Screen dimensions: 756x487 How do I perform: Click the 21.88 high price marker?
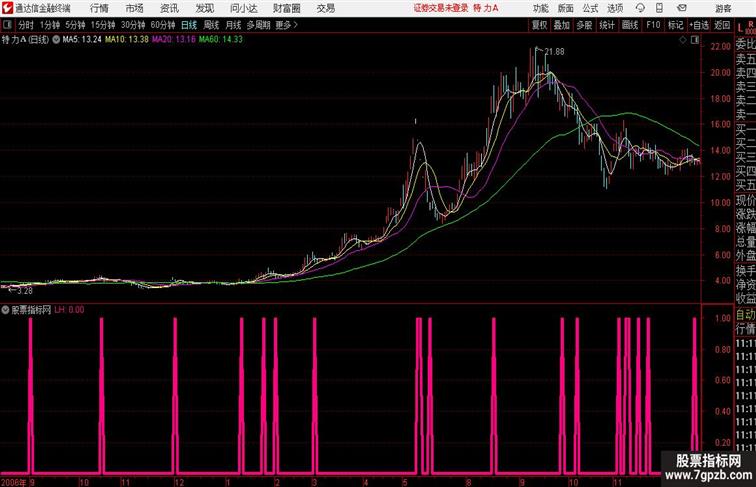[554, 52]
